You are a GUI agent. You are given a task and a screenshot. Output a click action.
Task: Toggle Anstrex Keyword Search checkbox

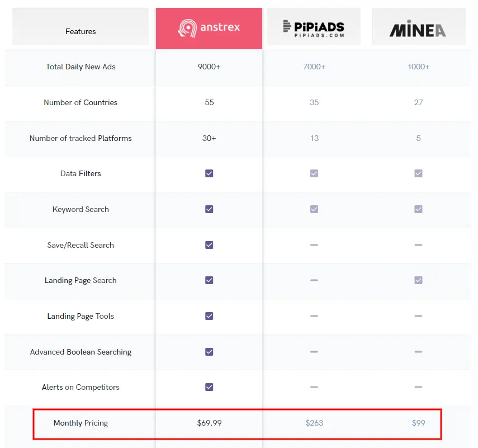(209, 209)
